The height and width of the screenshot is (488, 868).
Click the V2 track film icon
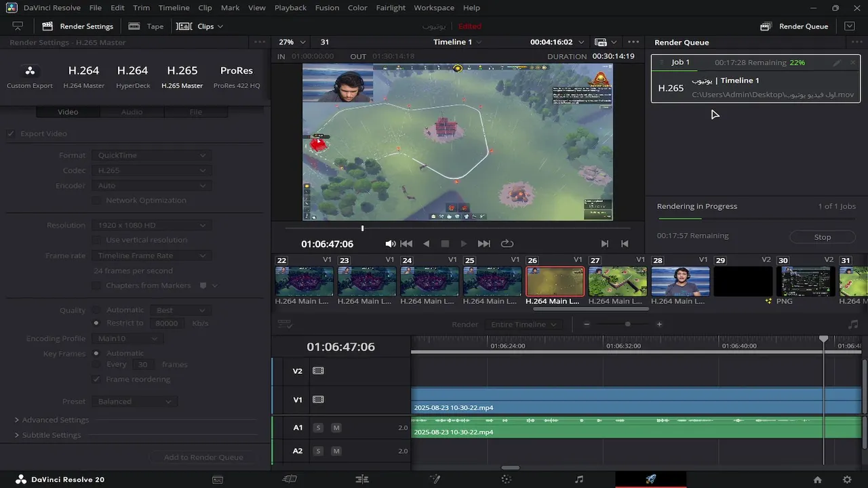pos(318,371)
